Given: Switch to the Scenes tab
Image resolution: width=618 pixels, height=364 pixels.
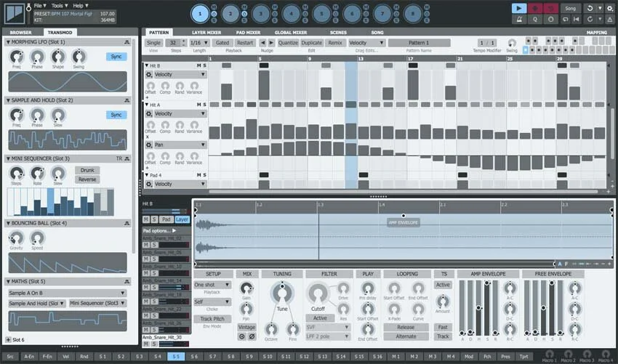Looking at the screenshot, I should point(338,32).
